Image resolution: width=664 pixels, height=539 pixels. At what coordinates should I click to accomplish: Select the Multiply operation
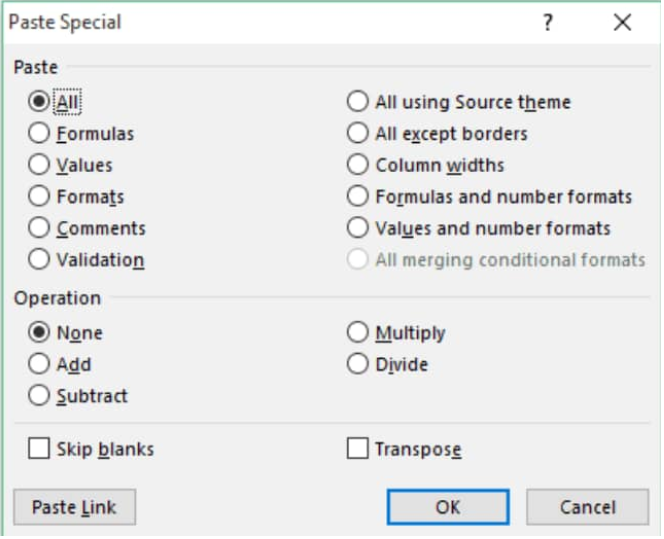[359, 333]
